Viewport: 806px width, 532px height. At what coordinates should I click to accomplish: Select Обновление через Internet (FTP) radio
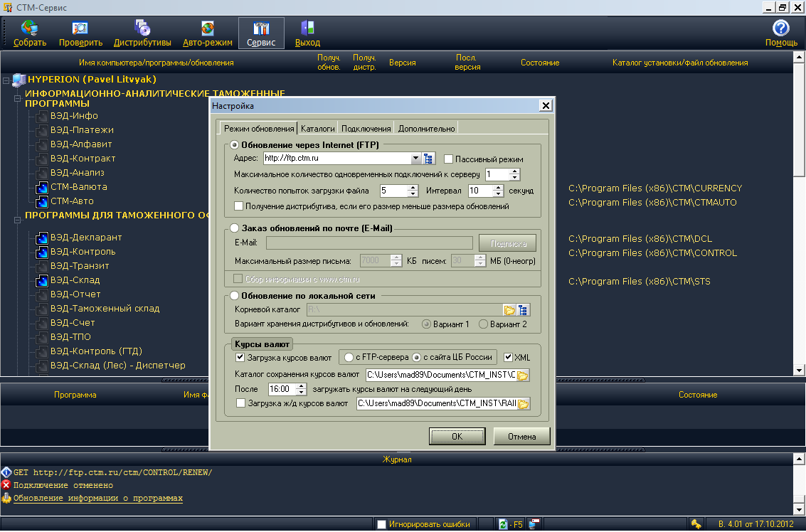[x=234, y=145]
